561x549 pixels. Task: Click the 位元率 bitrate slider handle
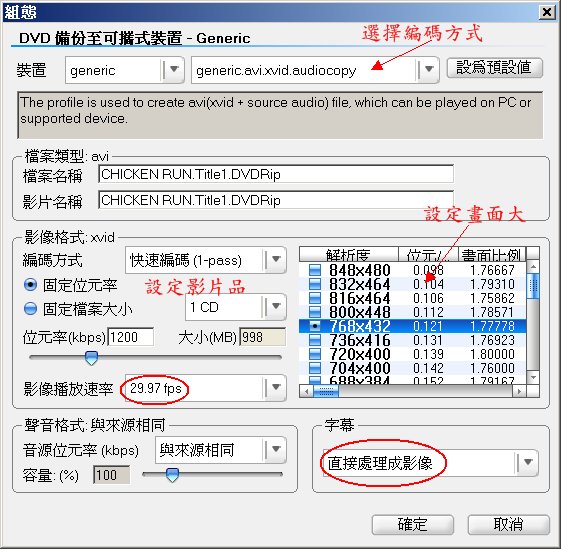point(91,358)
